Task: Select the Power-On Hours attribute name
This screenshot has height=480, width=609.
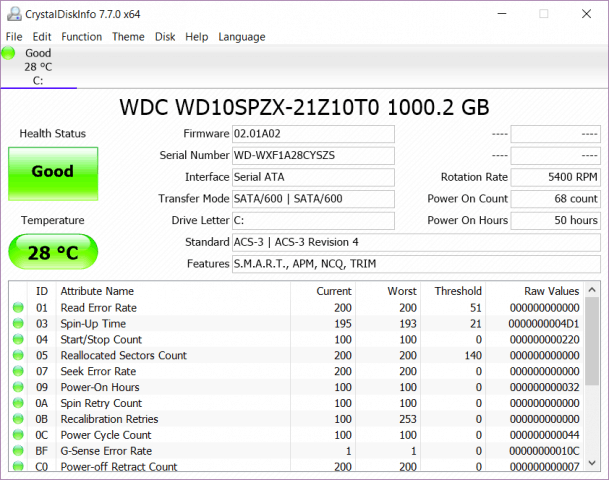Action: point(100,388)
